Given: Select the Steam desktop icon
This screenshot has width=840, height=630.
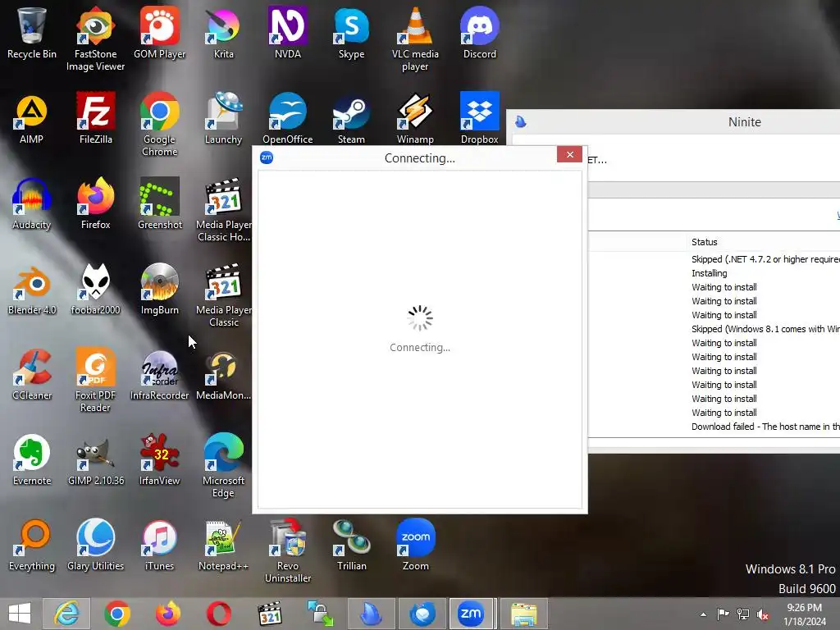Looking at the screenshot, I should click(351, 118).
